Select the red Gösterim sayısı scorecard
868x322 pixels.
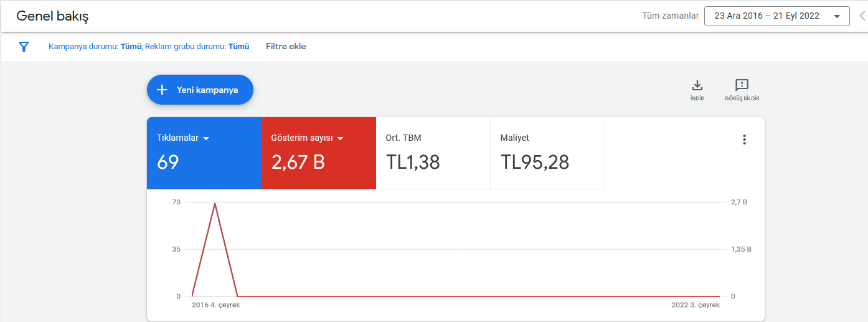pos(318,153)
